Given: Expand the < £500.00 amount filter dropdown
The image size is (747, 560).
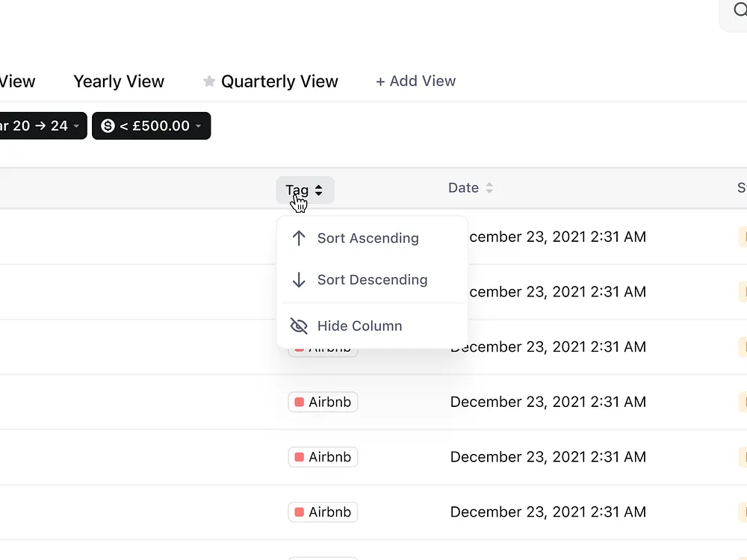Looking at the screenshot, I should (x=199, y=126).
